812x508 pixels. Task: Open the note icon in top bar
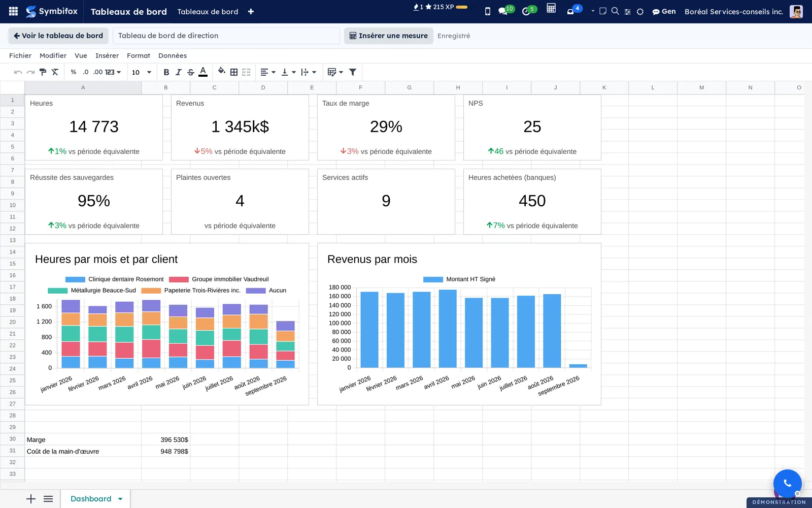[x=603, y=11]
